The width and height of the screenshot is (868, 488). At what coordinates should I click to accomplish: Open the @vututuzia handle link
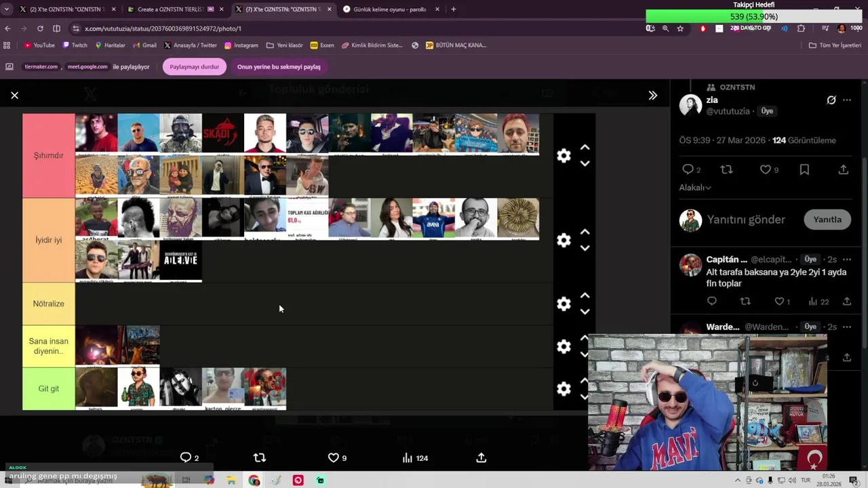(x=728, y=111)
